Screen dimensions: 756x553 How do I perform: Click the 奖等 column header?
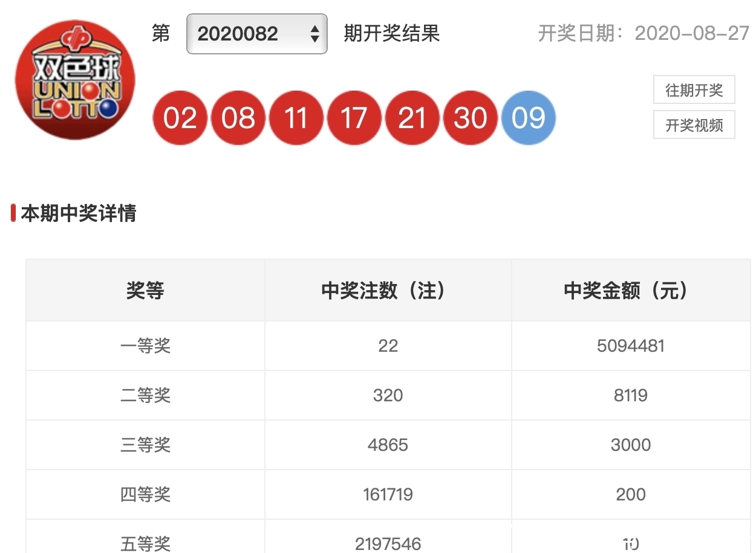click(145, 290)
